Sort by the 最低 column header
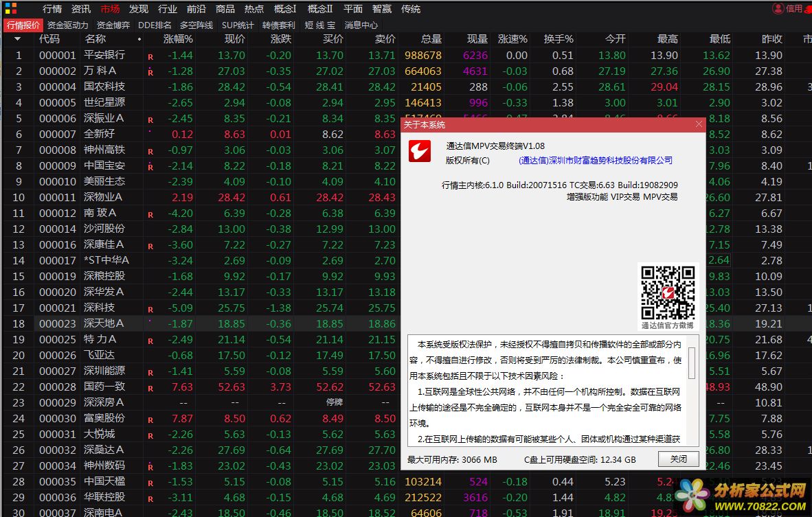This screenshot has width=812, height=517. tap(720, 39)
